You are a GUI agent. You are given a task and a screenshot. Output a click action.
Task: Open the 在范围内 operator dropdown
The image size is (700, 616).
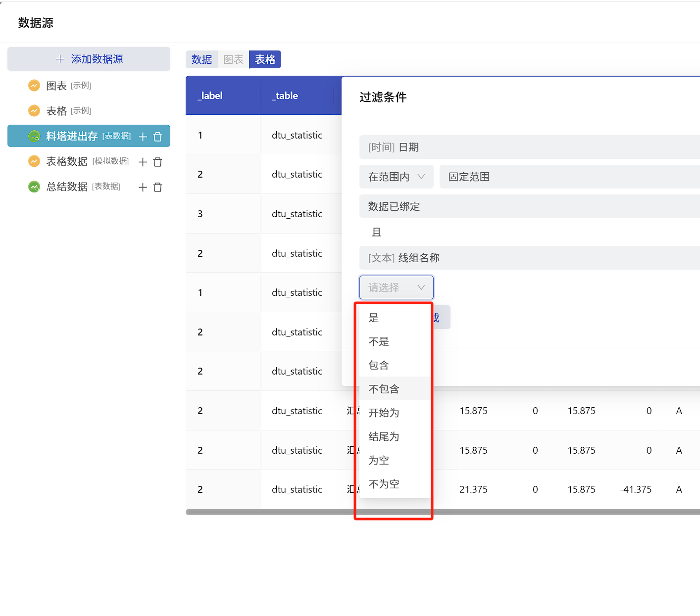(397, 177)
